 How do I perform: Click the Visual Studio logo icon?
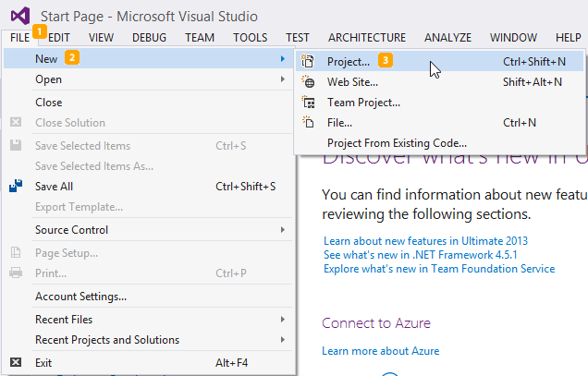20,15
